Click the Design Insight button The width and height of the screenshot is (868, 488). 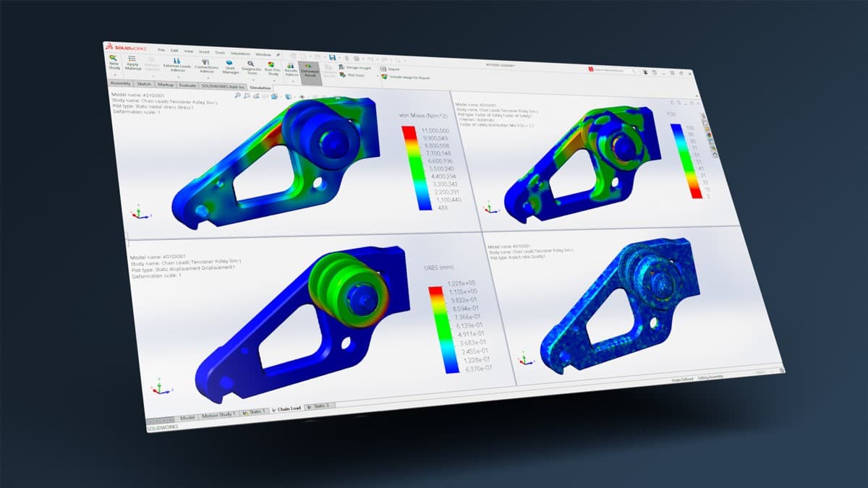pyautogui.click(x=354, y=67)
